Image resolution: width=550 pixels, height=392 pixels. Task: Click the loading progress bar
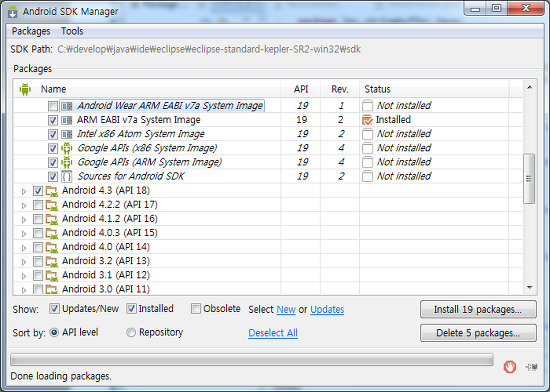252,360
